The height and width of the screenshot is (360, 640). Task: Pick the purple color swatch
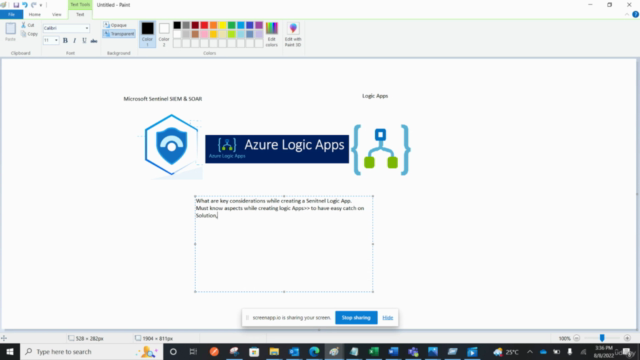[x=259, y=25]
